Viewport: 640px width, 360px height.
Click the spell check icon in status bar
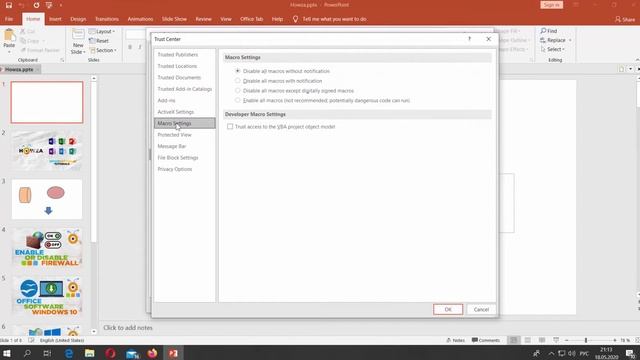(31, 340)
